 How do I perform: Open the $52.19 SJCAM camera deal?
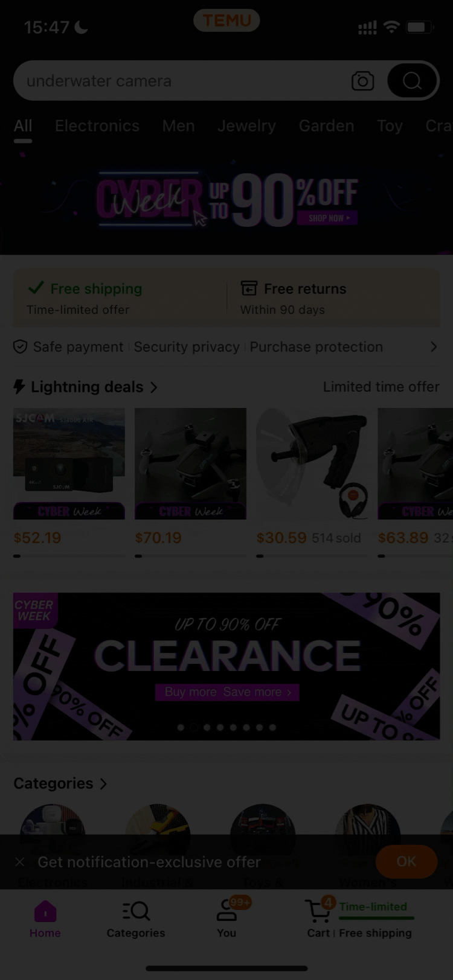[69, 463]
